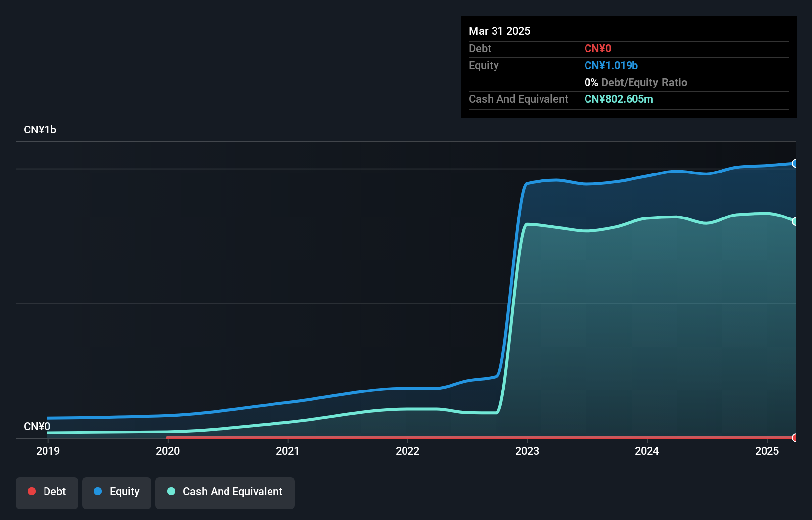Click the Mar 31 2025 tooltip date
The width and height of the screenshot is (812, 520).
tap(499, 31)
